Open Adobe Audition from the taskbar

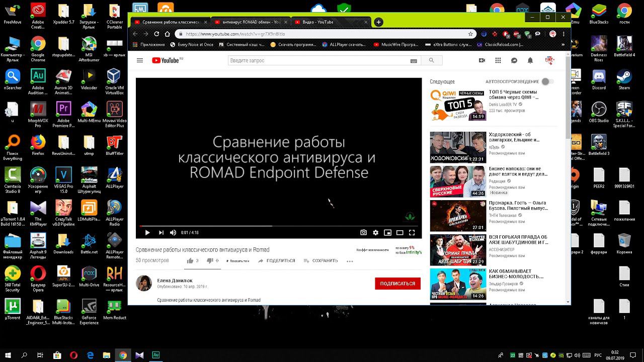pyautogui.click(x=155, y=355)
